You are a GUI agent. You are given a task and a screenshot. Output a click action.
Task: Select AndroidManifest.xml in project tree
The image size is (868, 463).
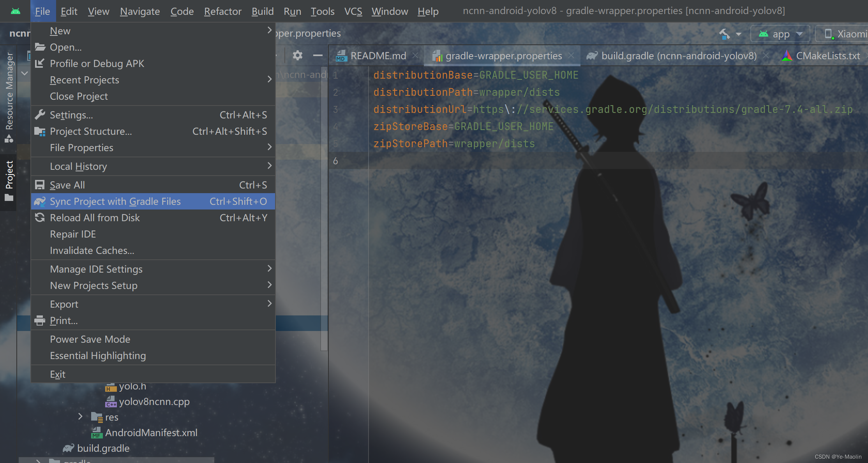[151, 433]
